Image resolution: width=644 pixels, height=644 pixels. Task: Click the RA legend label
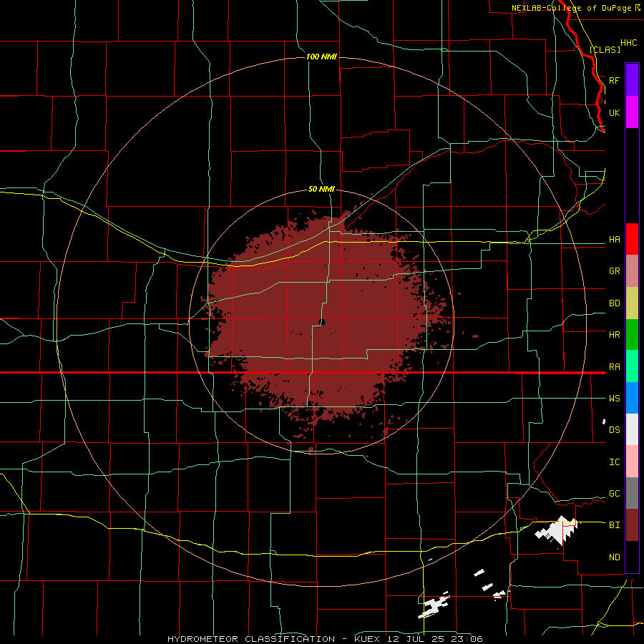(x=614, y=366)
